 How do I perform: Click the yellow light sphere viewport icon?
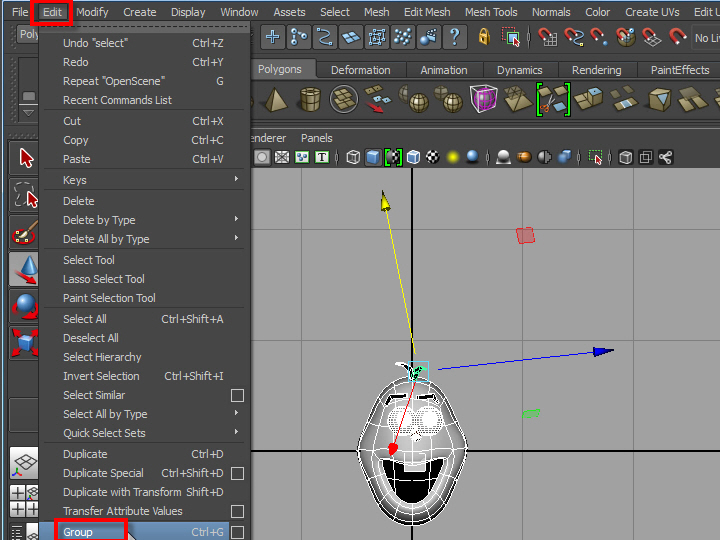point(452,157)
